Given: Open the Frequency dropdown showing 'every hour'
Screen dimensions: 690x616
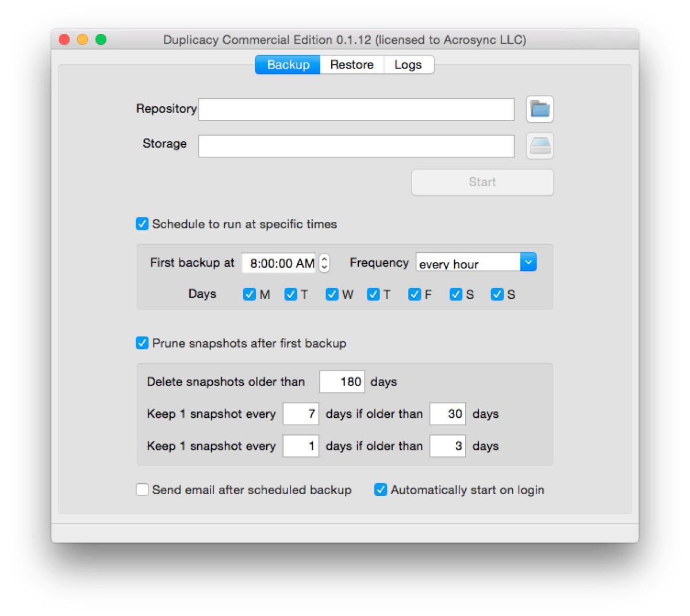Looking at the screenshot, I should pos(475,262).
